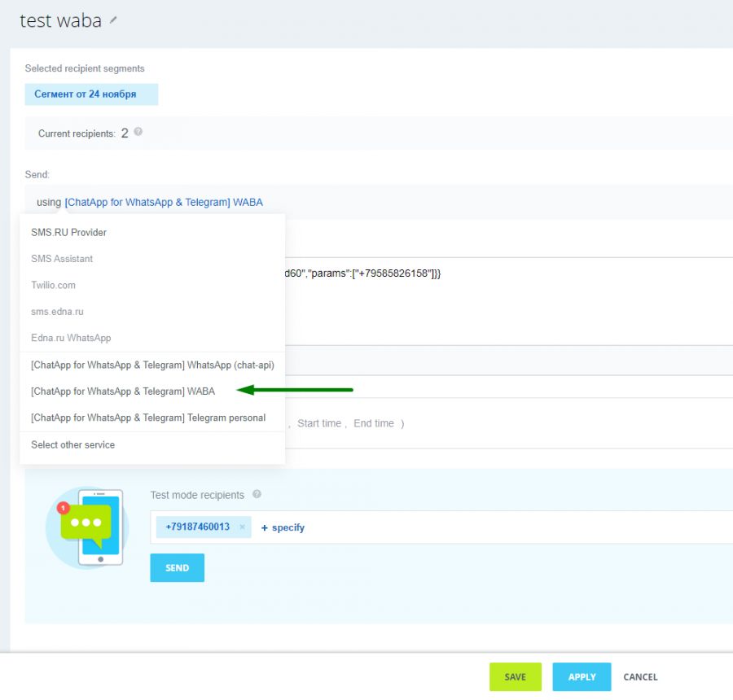Select ChatApp WABA option in list
This screenshot has height=700, width=733.
tap(123, 392)
